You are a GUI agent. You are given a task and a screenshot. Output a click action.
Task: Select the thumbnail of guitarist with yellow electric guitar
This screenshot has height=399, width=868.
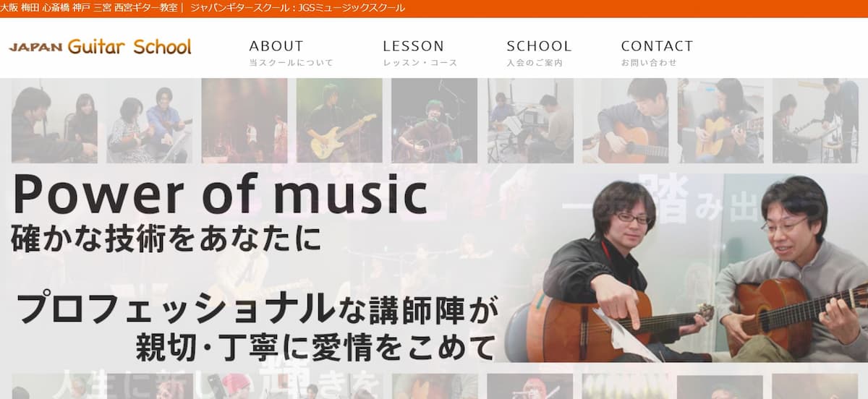click(x=339, y=121)
